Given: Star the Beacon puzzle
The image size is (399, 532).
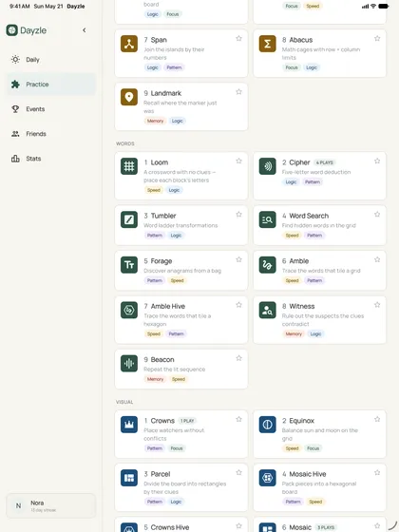Looking at the screenshot, I should 238,358.
